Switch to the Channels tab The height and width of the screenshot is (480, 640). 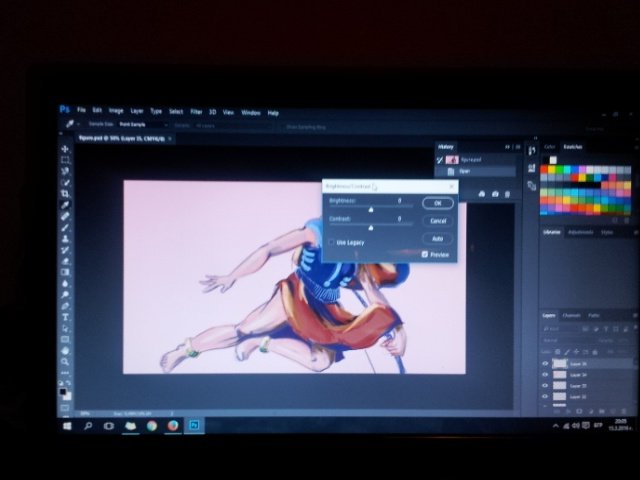[571, 315]
